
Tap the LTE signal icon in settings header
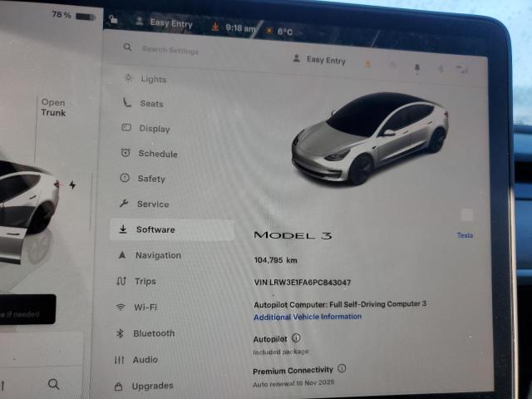tap(462, 70)
